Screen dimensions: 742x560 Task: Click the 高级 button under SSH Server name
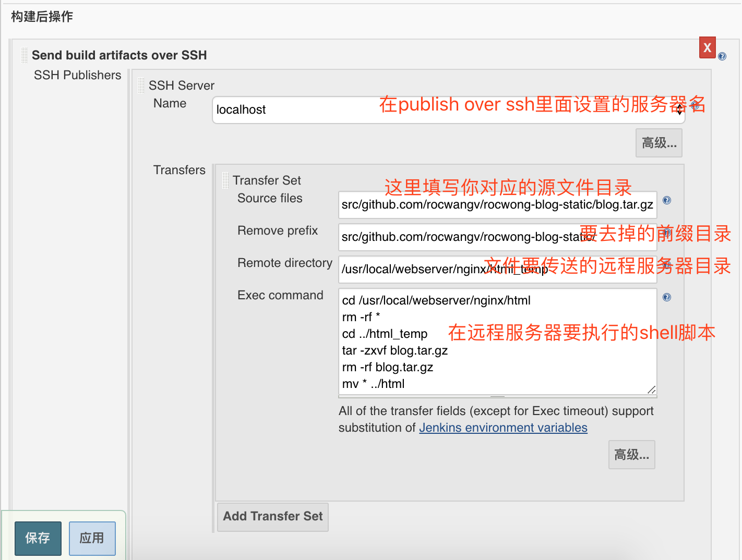(659, 143)
